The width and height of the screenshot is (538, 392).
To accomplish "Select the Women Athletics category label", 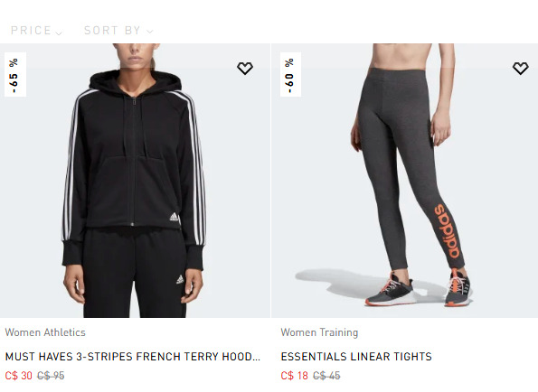I will click(x=45, y=332).
